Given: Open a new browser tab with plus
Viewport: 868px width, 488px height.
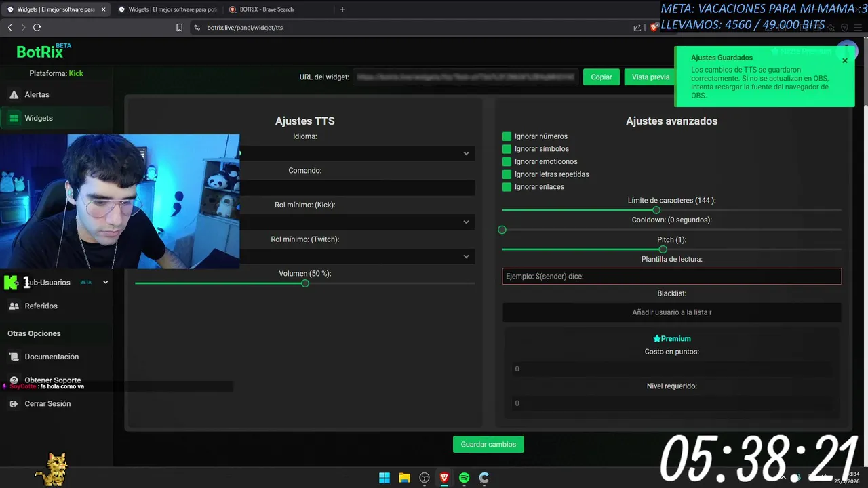Looking at the screenshot, I should pos(342,9).
